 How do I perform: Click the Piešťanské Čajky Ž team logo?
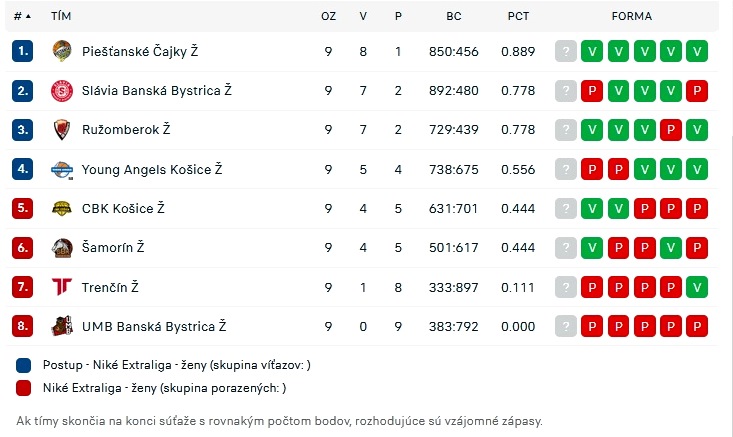[x=62, y=52]
